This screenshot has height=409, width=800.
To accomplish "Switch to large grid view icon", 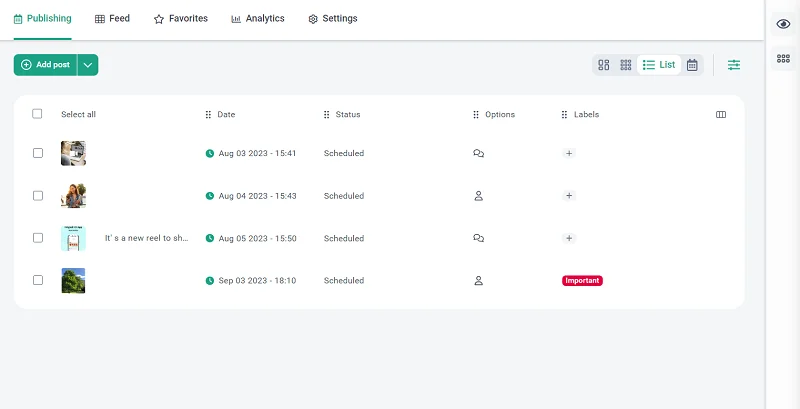I will [x=604, y=65].
